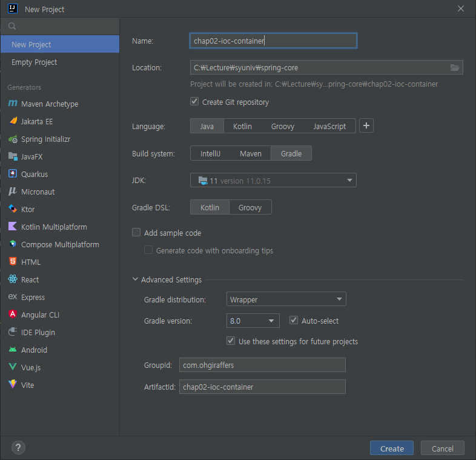Viewport: 476px width, 460px height.
Task: Toggle Create Git repository checkbox
Action: [x=194, y=101]
